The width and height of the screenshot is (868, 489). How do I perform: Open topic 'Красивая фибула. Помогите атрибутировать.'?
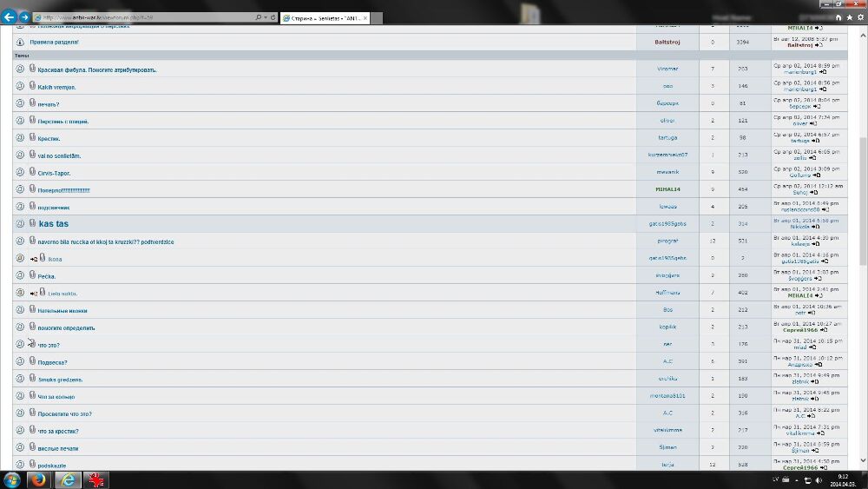(97, 70)
